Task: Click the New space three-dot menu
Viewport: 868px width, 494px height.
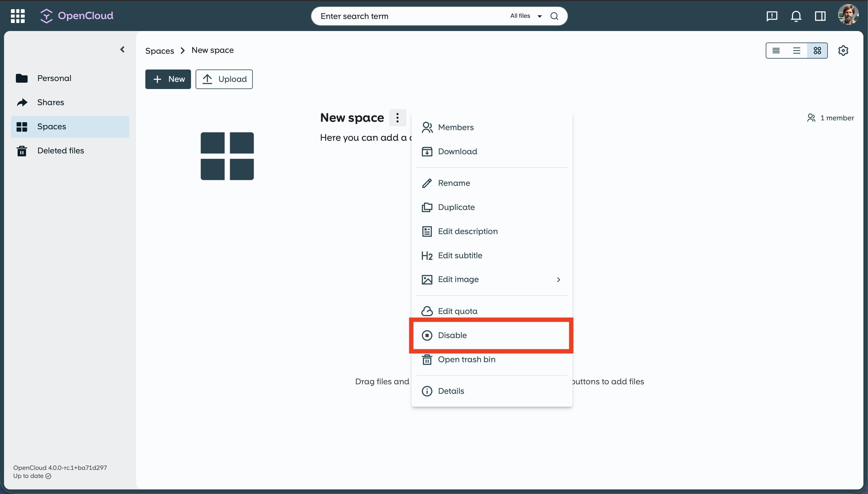Action: (x=397, y=118)
